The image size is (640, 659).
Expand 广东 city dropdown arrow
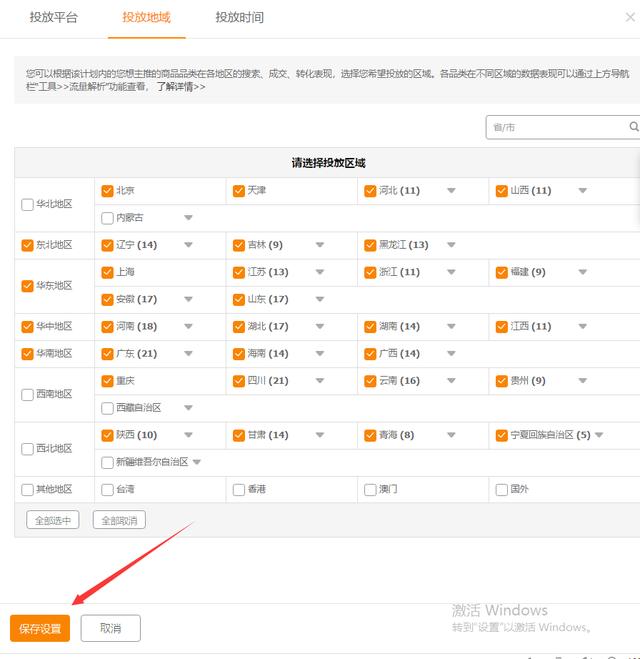click(188, 354)
